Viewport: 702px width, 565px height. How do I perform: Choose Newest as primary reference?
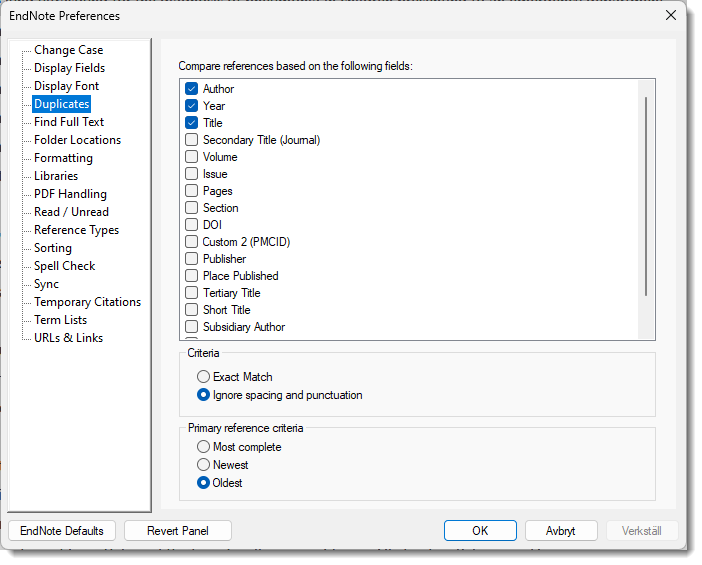pos(203,465)
